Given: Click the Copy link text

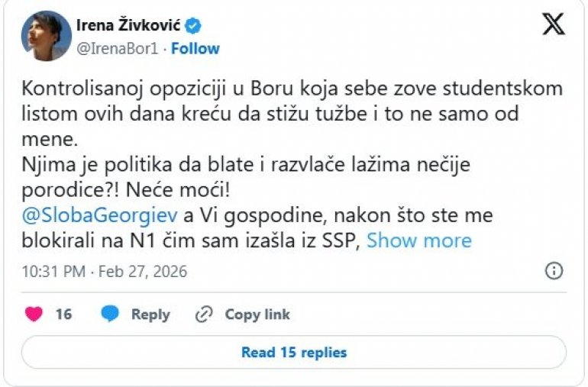Looking at the screenshot, I should point(257,314).
